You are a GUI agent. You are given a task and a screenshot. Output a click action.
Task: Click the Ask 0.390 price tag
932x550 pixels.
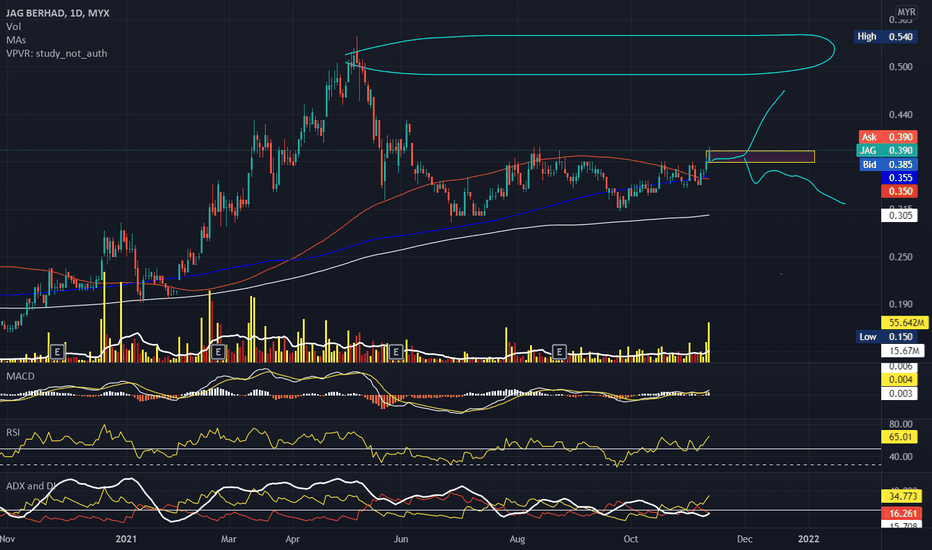click(887, 137)
